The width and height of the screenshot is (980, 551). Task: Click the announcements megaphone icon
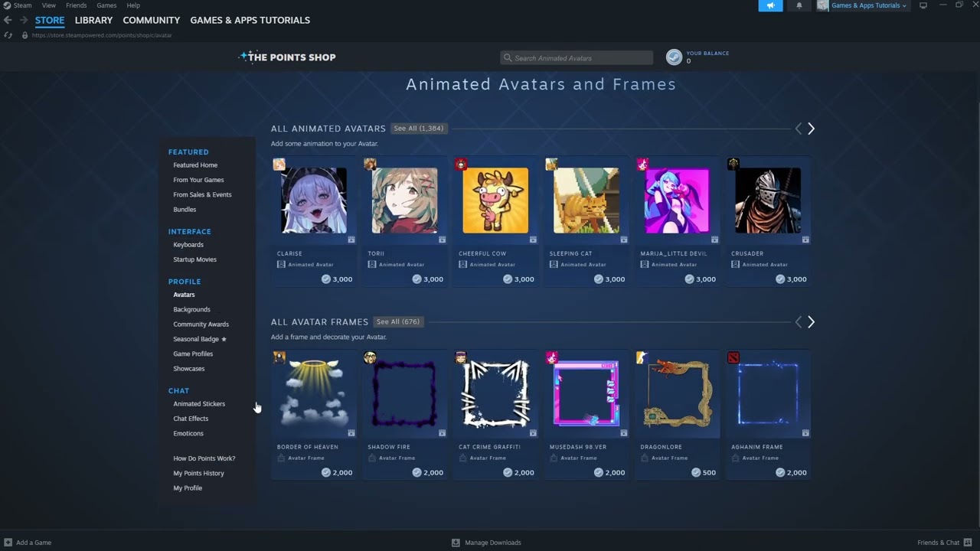click(770, 5)
